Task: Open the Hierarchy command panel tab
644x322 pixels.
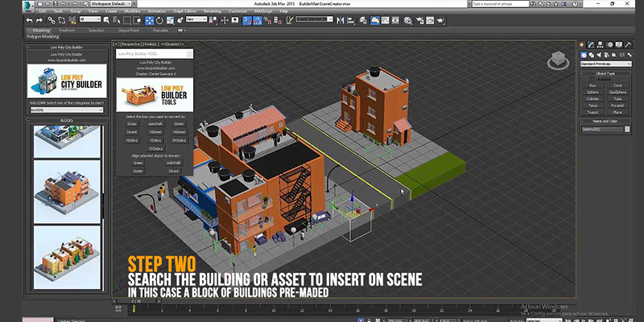Action: [x=600, y=45]
